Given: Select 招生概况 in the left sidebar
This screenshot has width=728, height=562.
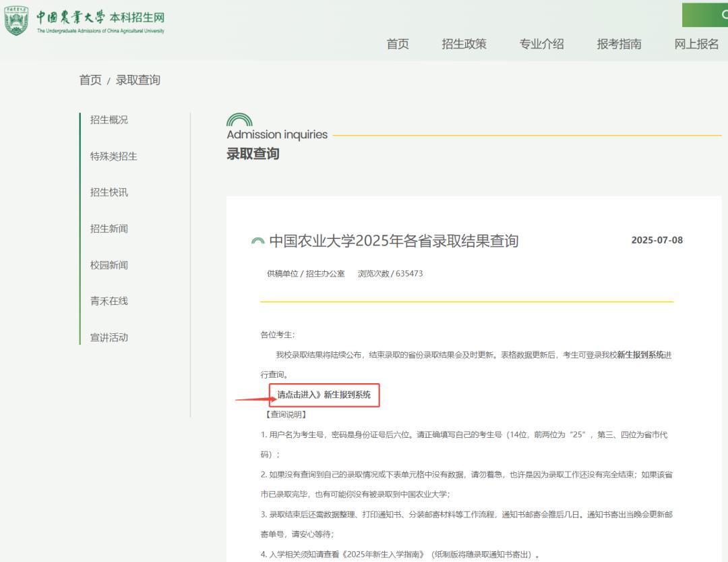Looking at the screenshot, I should click(x=109, y=120).
